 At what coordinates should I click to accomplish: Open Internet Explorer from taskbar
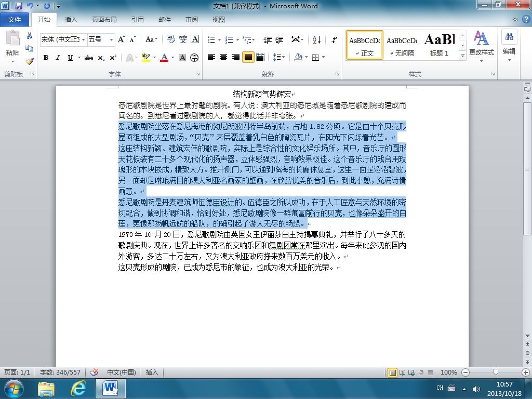[x=78, y=389]
